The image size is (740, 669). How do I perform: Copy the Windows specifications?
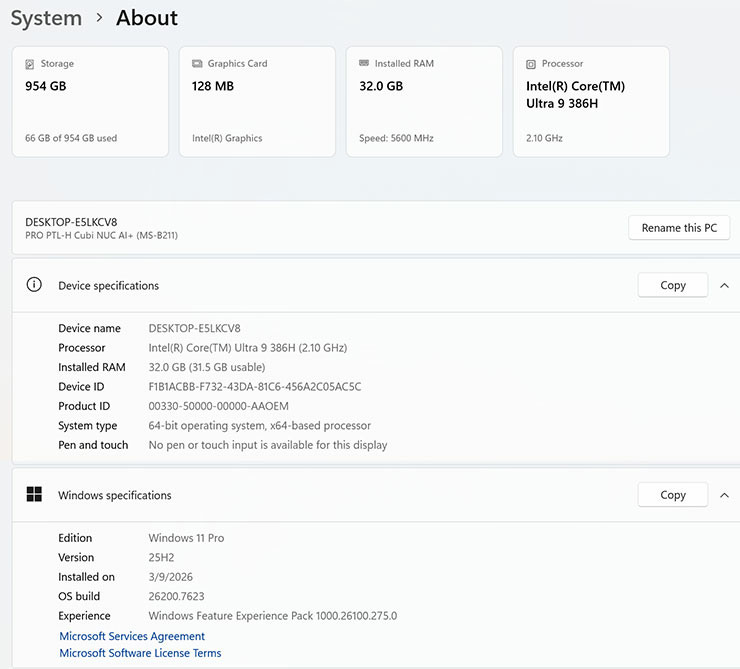673,494
